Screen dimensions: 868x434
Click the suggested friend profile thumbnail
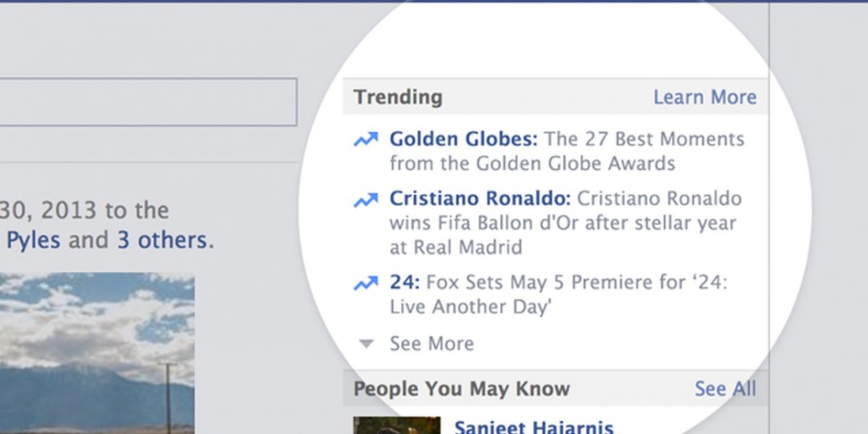397,425
